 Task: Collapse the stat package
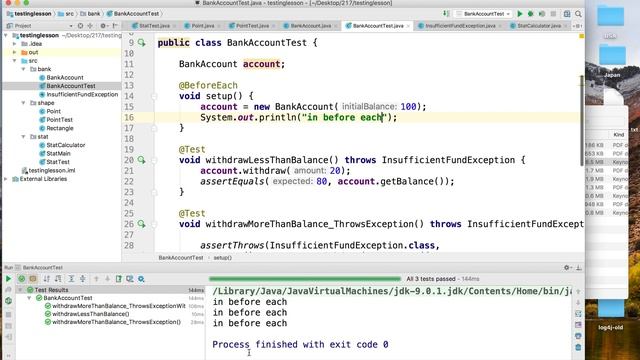click(23, 137)
